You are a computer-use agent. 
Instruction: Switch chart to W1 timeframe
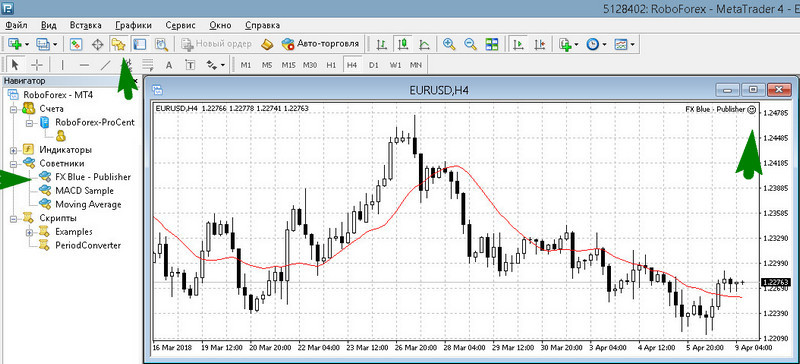395,65
